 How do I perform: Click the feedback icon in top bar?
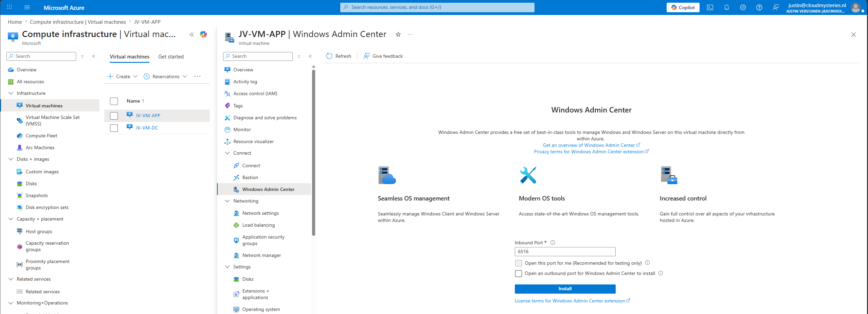point(776,7)
